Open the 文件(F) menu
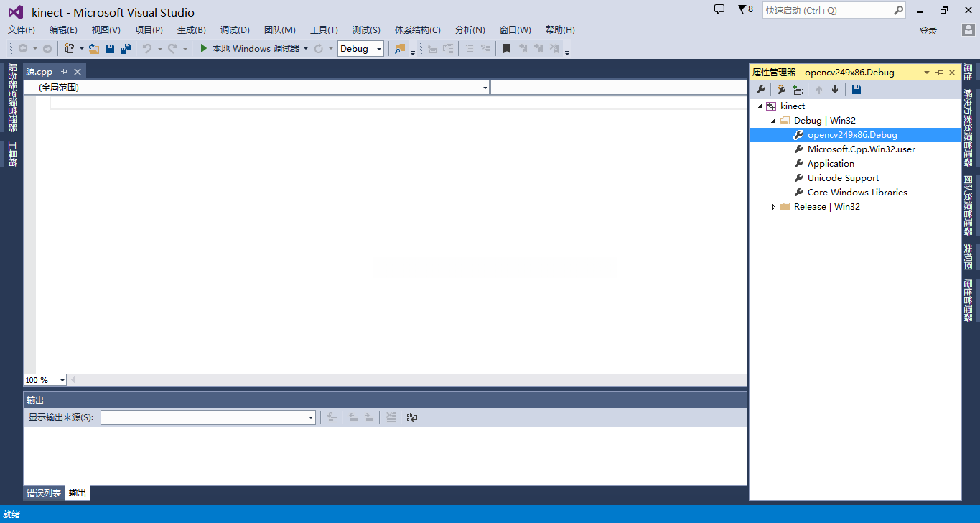Image resolution: width=980 pixels, height=523 pixels. coord(22,30)
